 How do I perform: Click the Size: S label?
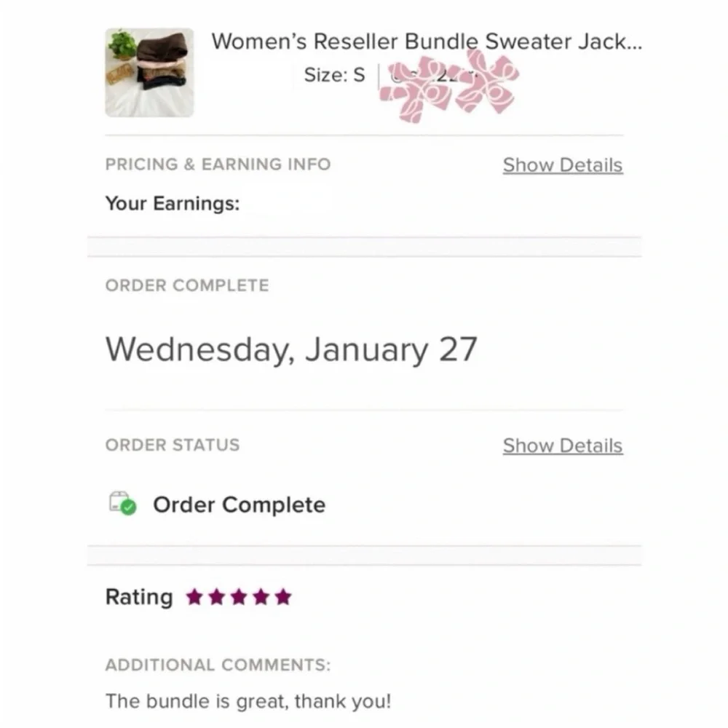tap(334, 75)
